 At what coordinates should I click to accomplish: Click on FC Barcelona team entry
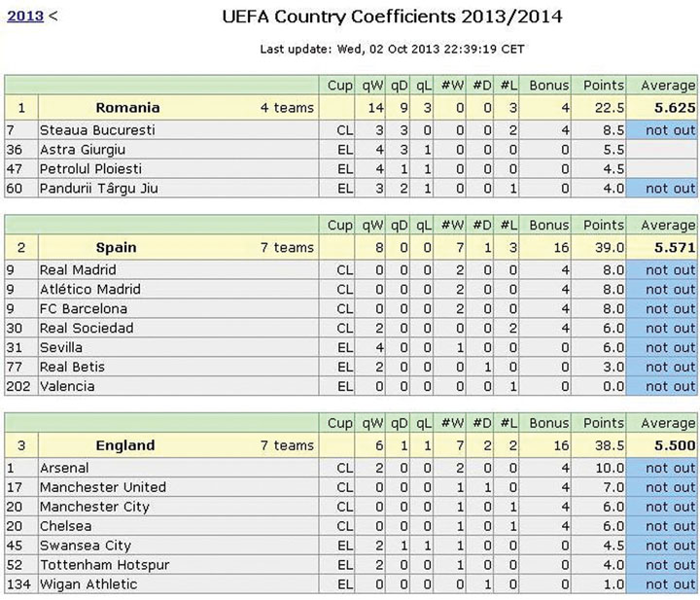(84, 308)
